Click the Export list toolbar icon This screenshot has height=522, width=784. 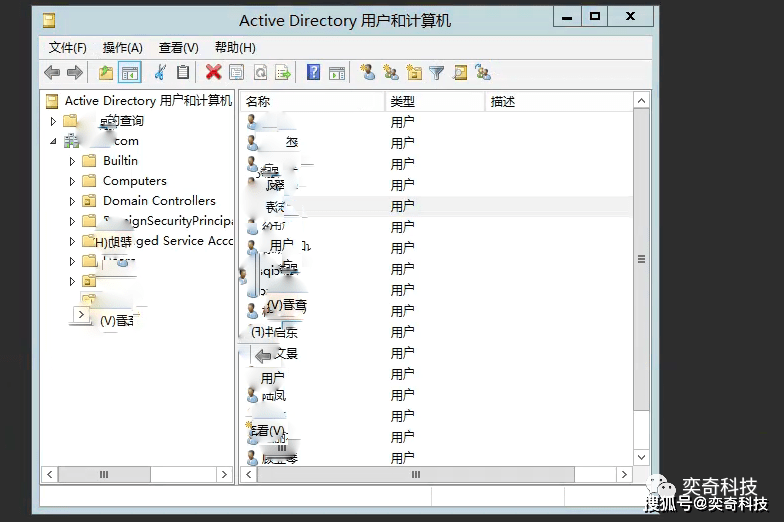[x=283, y=72]
